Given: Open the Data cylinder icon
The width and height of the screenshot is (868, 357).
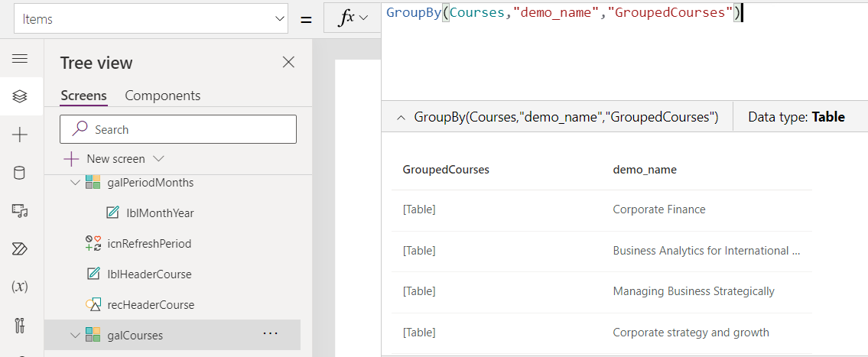Looking at the screenshot, I should click(19, 173).
